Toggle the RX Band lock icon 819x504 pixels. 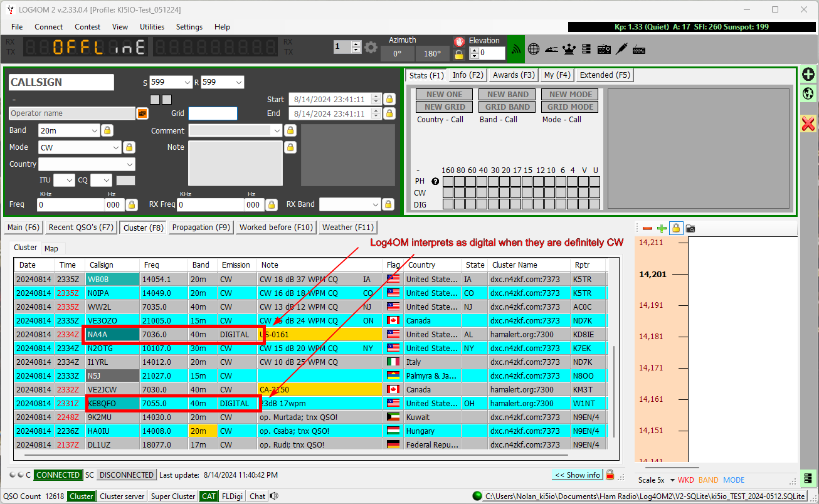pyautogui.click(x=388, y=204)
